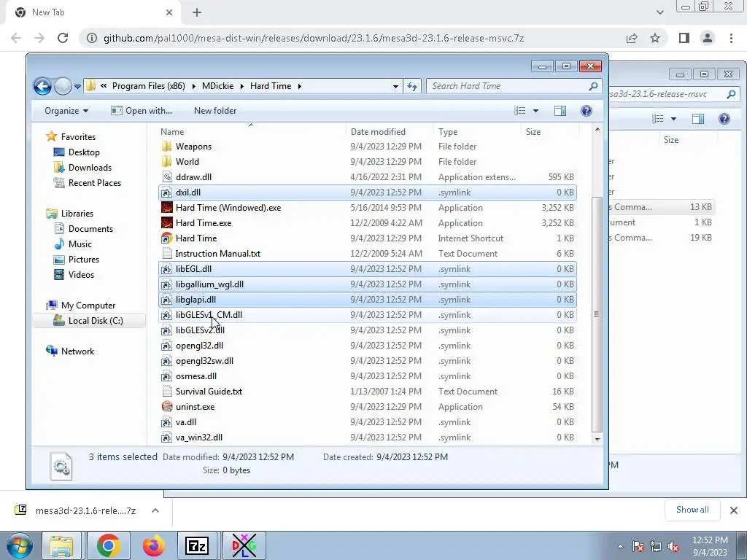The height and width of the screenshot is (560, 747).
Task: Sort files by Name column
Action: pyautogui.click(x=251, y=132)
